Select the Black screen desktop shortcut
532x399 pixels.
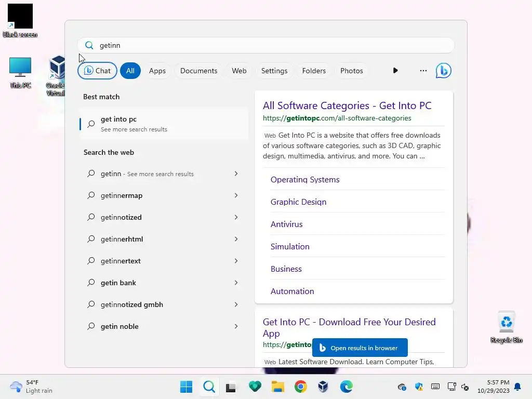pyautogui.click(x=20, y=21)
